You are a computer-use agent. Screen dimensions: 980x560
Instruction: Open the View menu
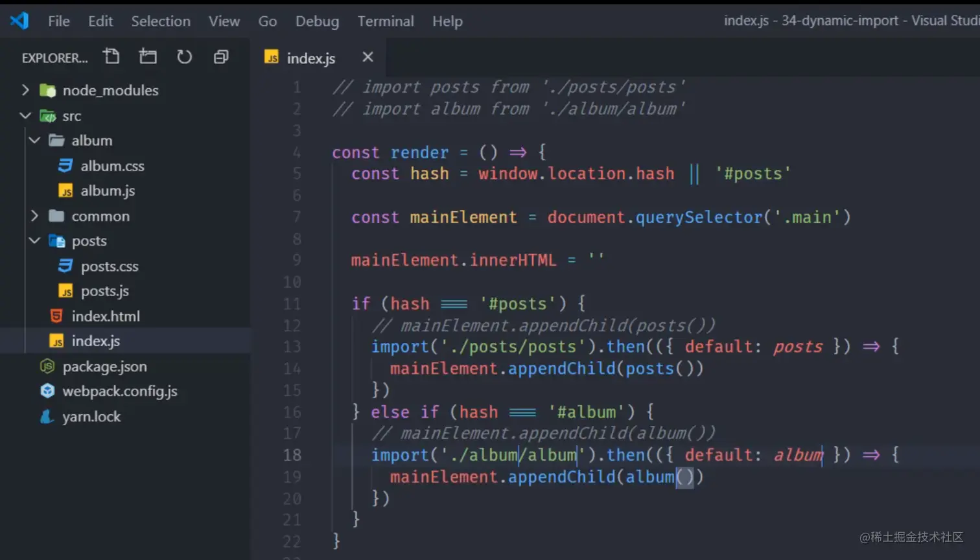click(x=224, y=21)
